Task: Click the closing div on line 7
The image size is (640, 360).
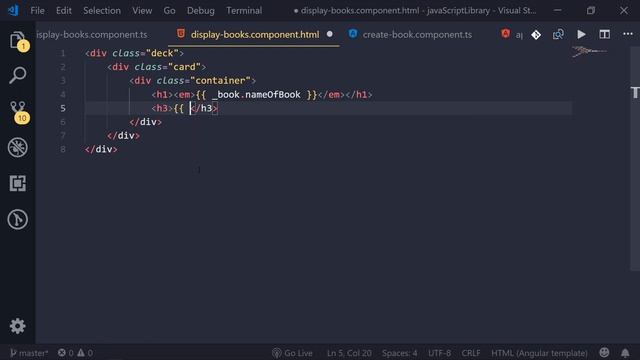Action: coord(123,136)
